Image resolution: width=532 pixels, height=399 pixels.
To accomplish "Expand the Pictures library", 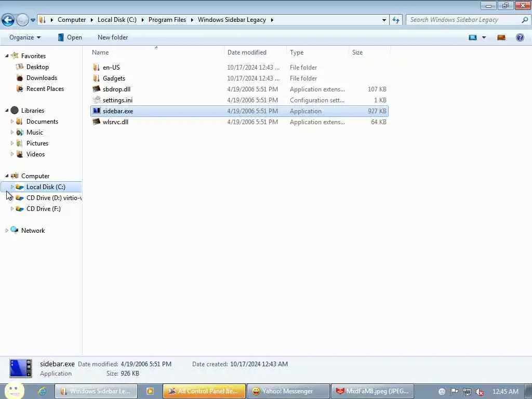I will [12, 143].
